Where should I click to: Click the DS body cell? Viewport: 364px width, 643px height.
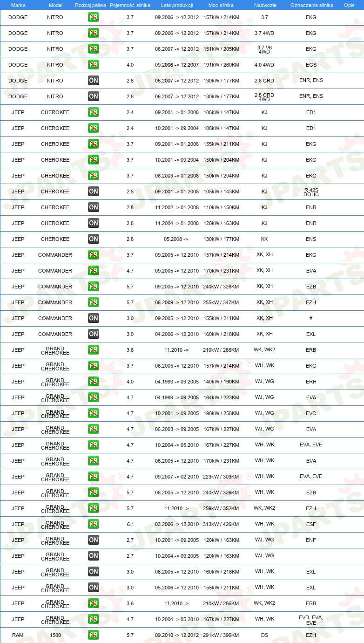tap(264, 635)
